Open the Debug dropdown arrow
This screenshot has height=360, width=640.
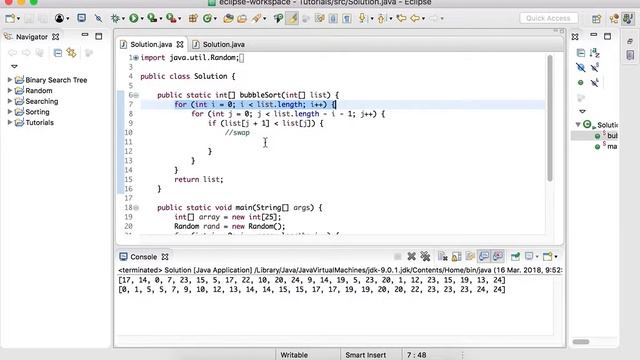pos(123,19)
